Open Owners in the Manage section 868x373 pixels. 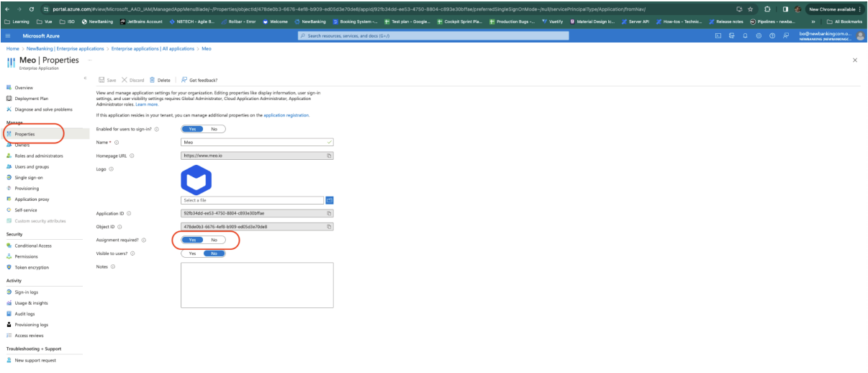pos(22,145)
